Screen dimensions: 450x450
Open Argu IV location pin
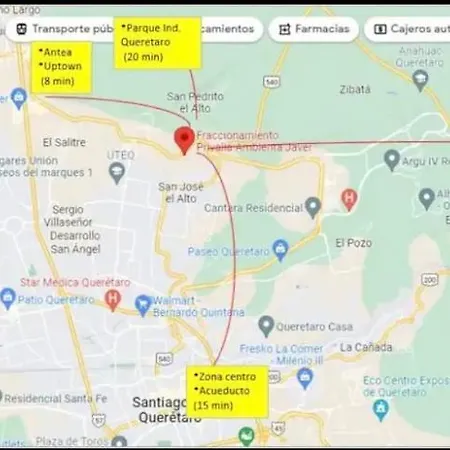coord(392,160)
